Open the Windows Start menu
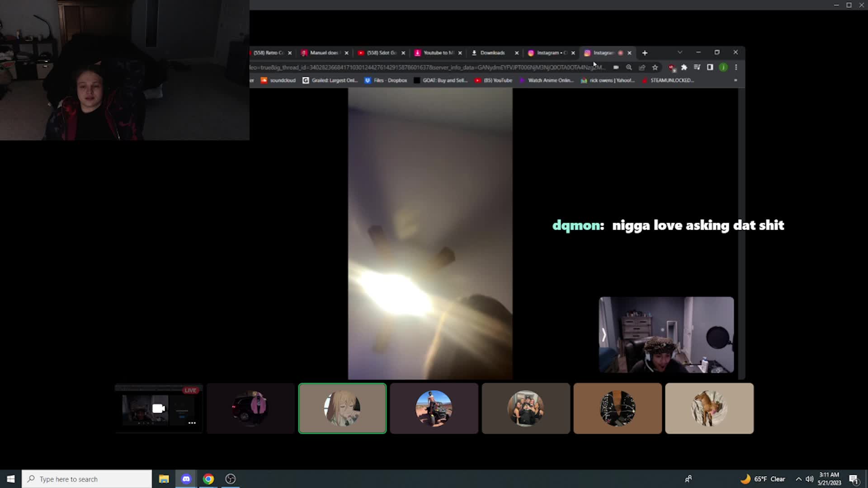 [x=10, y=479]
